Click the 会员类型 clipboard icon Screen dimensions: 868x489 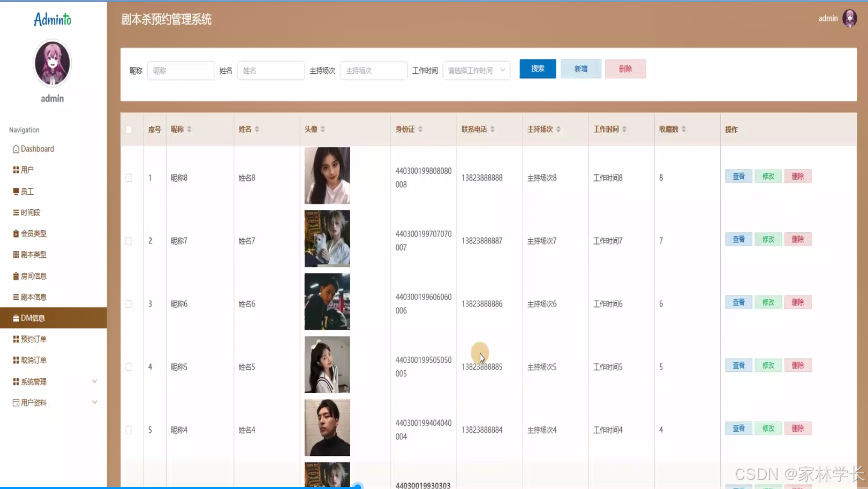(x=16, y=233)
